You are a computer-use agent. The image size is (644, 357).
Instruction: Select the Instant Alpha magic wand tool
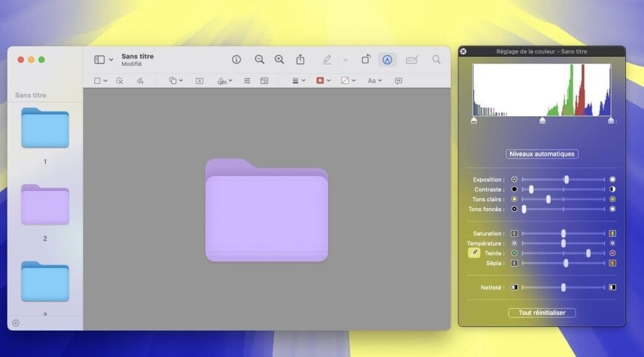(x=119, y=80)
